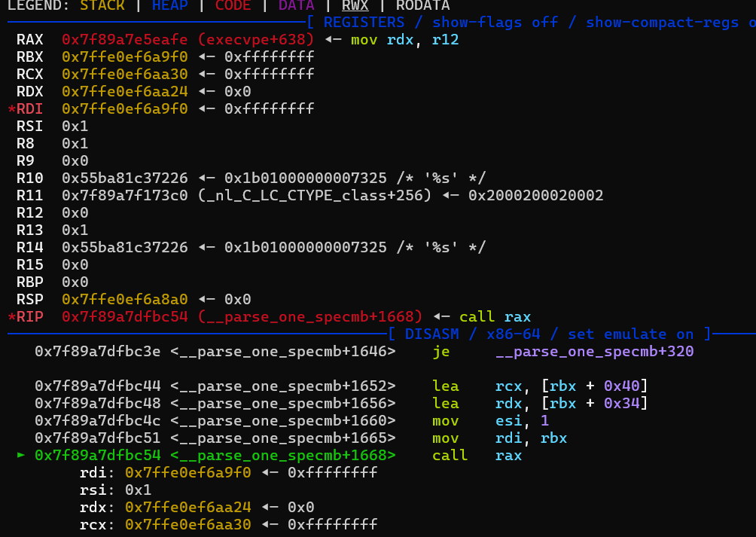The image size is (756, 537).
Task: Click the show-compact-regs option in the header
Action: coord(661,23)
